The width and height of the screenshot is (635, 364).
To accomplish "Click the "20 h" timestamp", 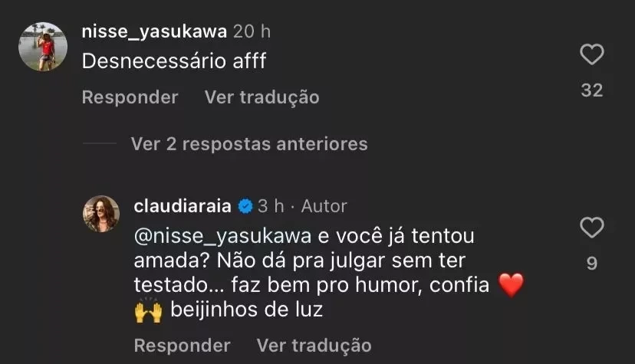I will point(252,31).
